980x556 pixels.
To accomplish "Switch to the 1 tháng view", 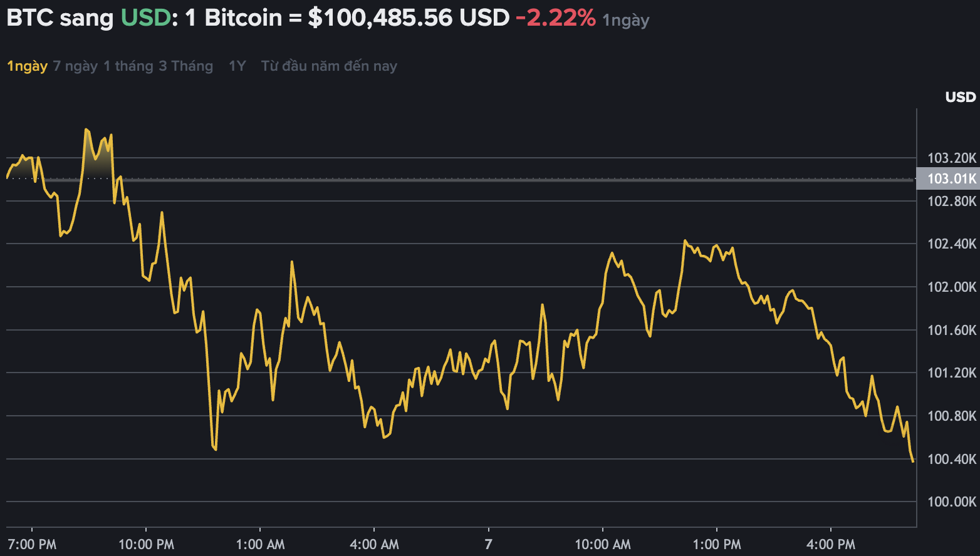I will tap(128, 65).
